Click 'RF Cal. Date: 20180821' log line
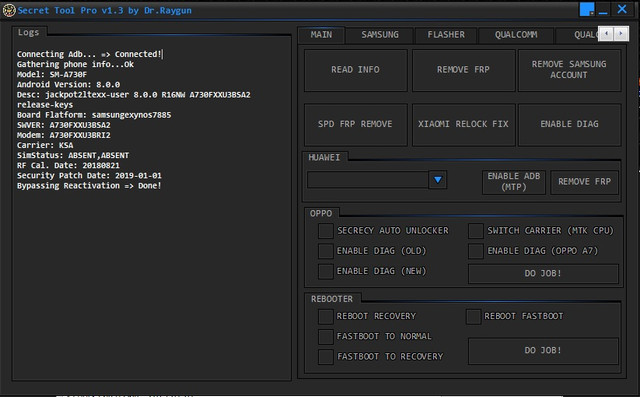Image resolution: width=640 pixels, height=397 pixels. click(x=68, y=166)
